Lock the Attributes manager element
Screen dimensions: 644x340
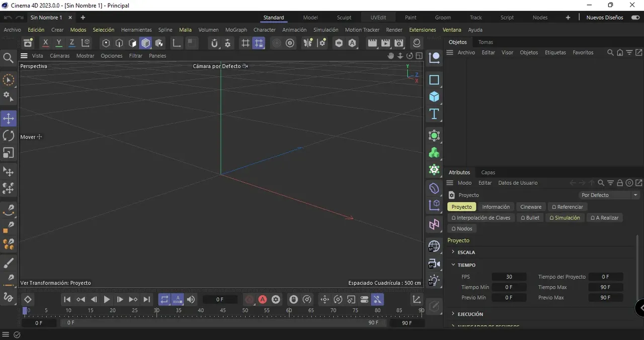tap(620, 183)
